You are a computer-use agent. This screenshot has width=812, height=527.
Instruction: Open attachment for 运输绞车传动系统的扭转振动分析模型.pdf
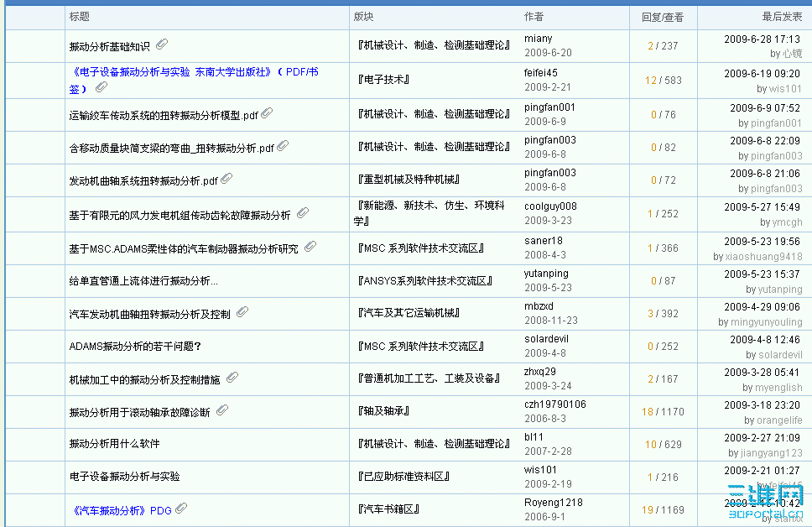coord(267,112)
